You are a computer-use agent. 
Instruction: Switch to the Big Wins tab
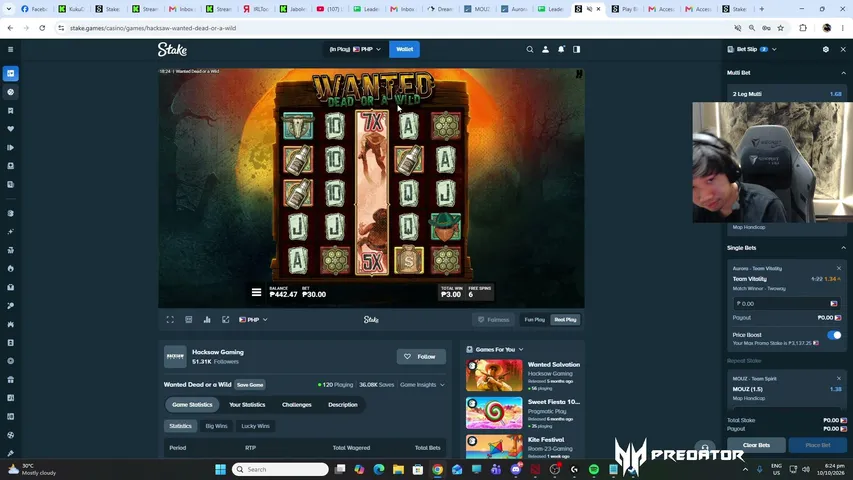[x=216, y=426]
